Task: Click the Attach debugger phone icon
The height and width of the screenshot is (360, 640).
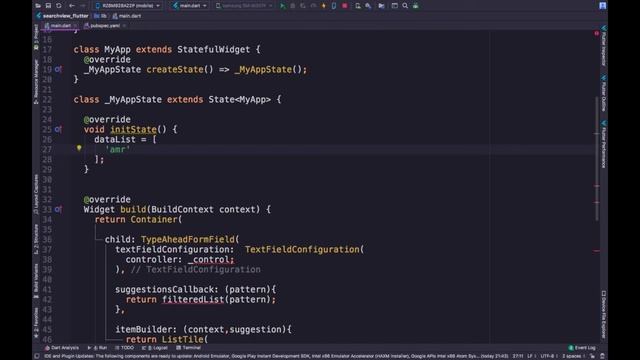Action: (x=334, y=6)
